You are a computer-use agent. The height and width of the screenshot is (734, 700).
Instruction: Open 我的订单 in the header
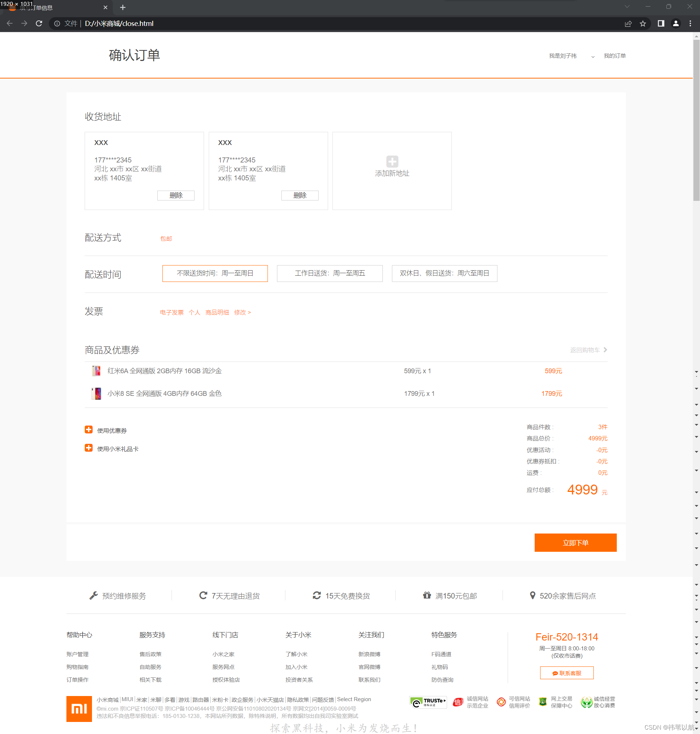click(x=615, y=56)
